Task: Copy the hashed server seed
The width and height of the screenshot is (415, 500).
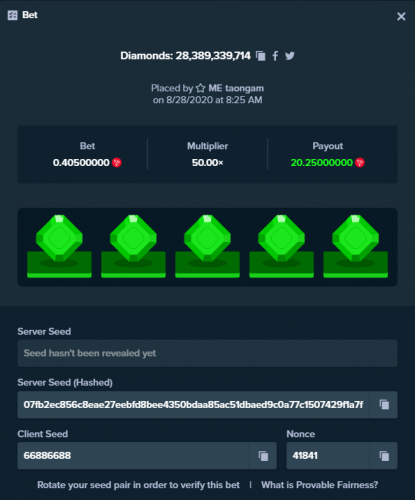Action: (x=384, y=405)
